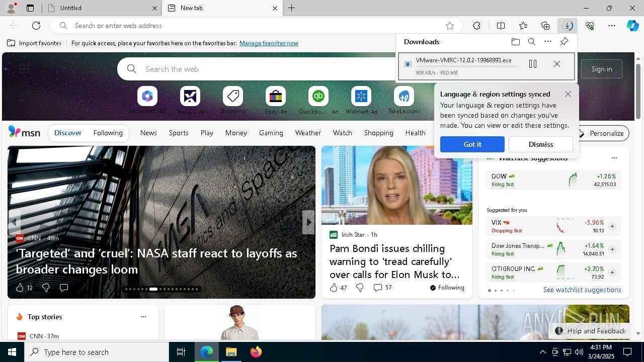Open Top stories more options
Viewport: 644px width, 362px height.
point(143,317)
